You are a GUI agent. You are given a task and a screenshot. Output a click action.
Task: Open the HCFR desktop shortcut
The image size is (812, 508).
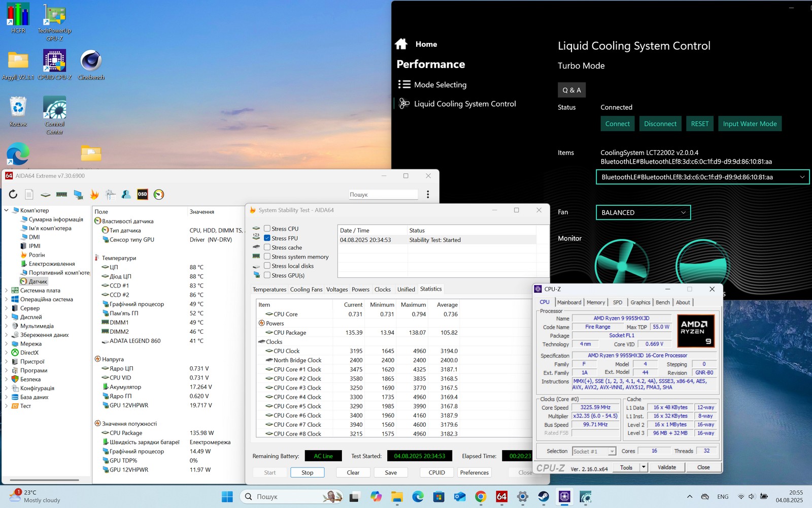click(18, 18)
